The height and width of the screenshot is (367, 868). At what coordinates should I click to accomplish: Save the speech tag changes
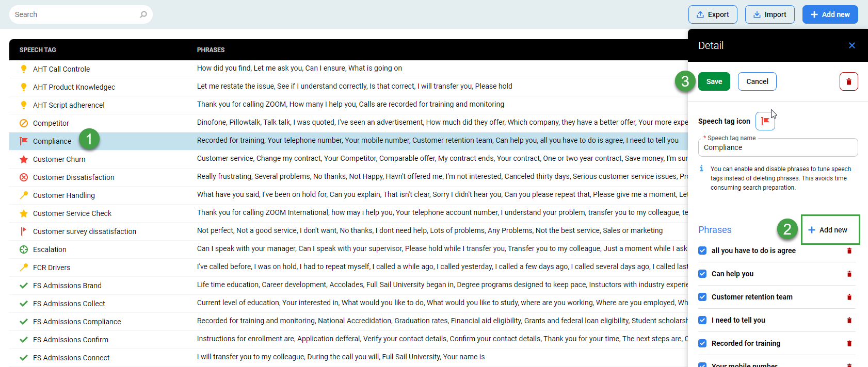click(714, 81)
